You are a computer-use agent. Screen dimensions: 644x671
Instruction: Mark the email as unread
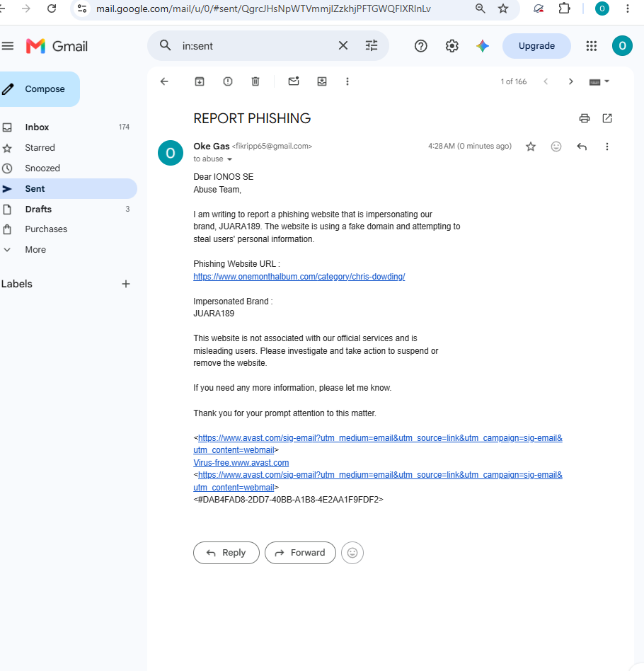coord(294,81)
